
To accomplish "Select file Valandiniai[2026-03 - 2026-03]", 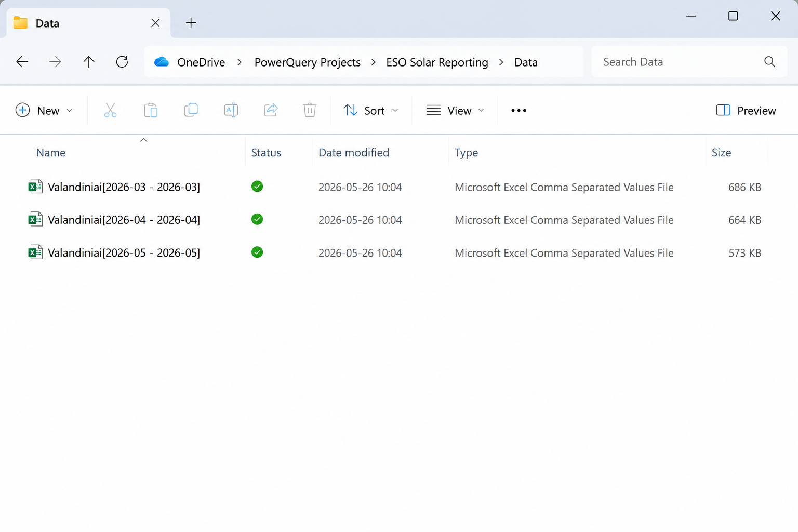I will (124, 187).
